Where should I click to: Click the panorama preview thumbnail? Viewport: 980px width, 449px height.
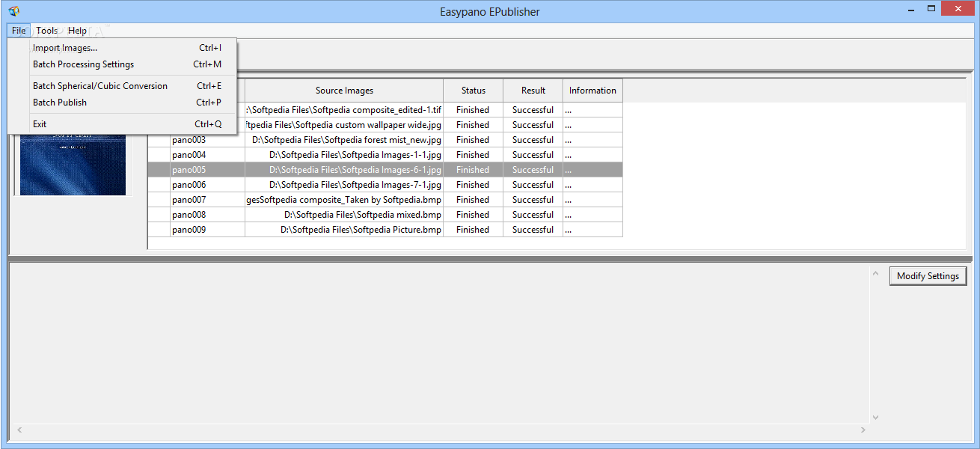click(73, 165)
